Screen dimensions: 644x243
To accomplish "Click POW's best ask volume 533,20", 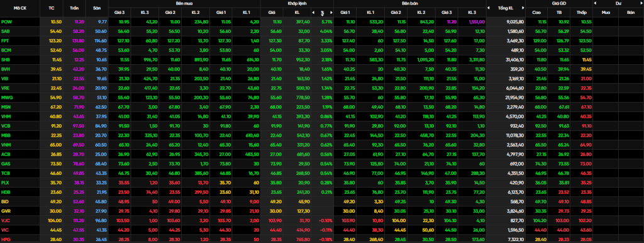I will (x=377, y=22).
